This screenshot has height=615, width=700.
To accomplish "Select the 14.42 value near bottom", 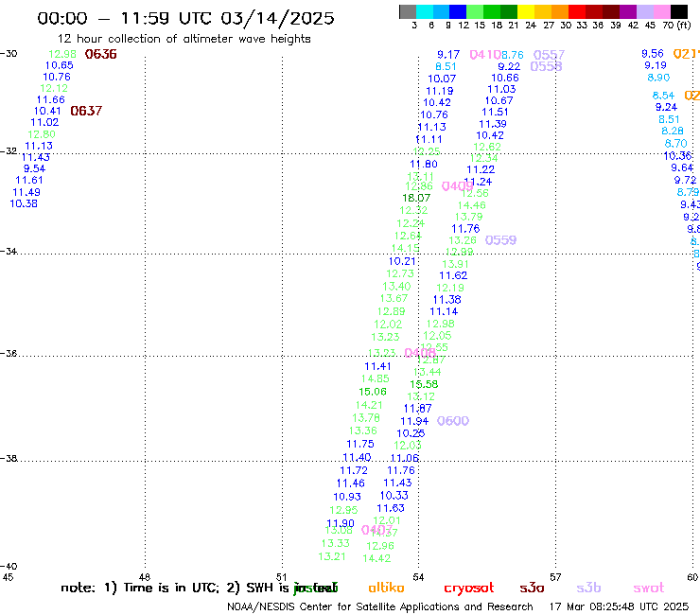I will click(376, 558).
